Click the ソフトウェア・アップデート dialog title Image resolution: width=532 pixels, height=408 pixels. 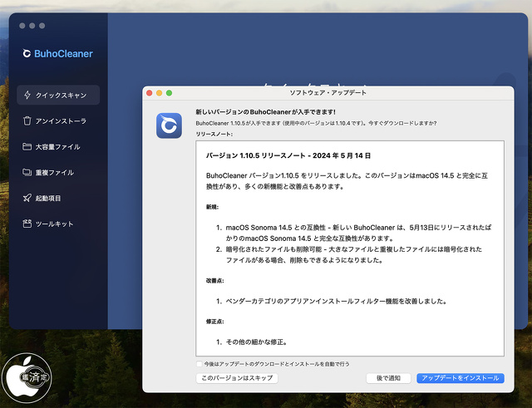click(328, 93)
